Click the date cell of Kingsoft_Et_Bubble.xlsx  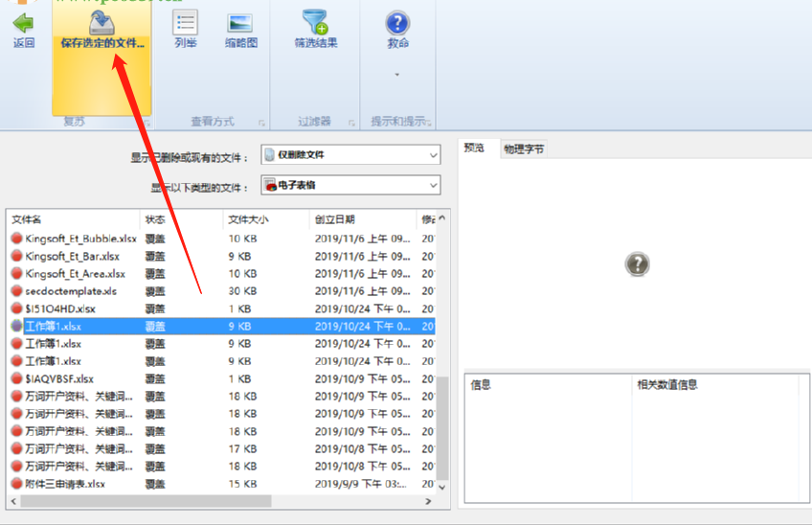tap(362, 239)
